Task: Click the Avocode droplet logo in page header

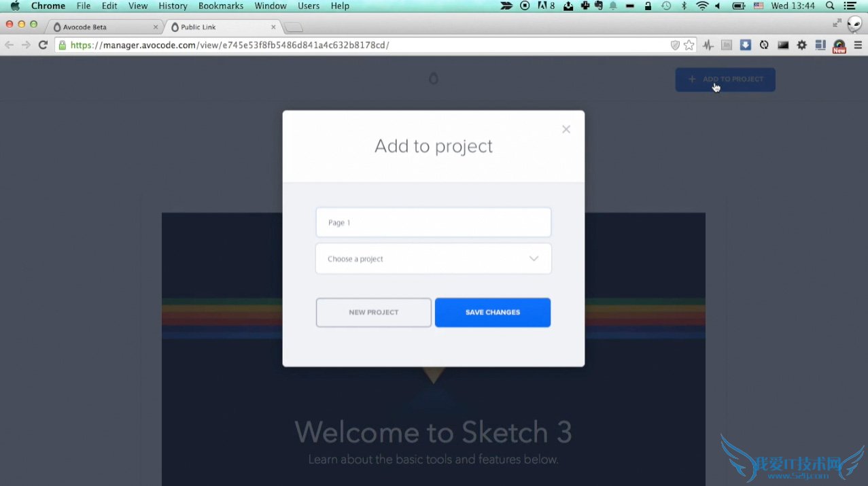Action: (x=434, y=79)
